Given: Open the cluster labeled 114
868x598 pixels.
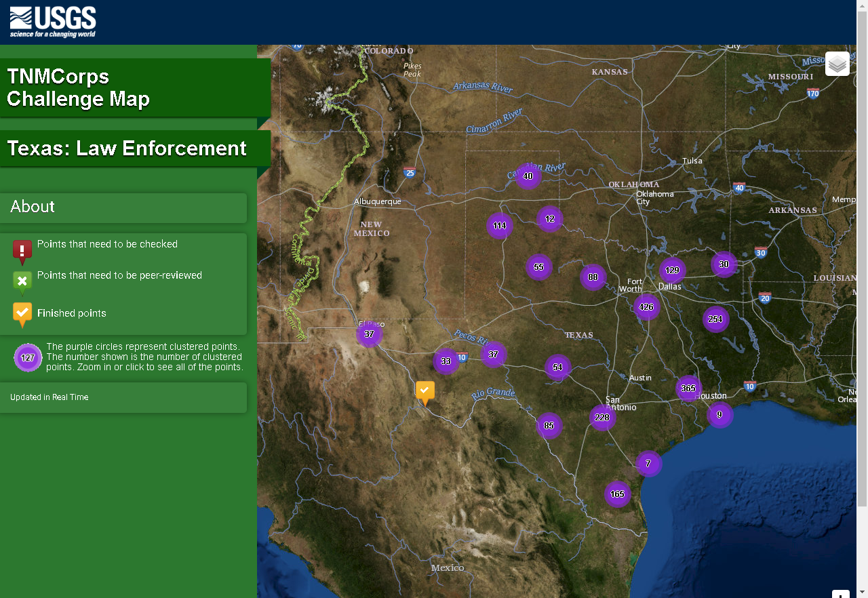Looking at the screenshot, I should click(x=500, y=226).
